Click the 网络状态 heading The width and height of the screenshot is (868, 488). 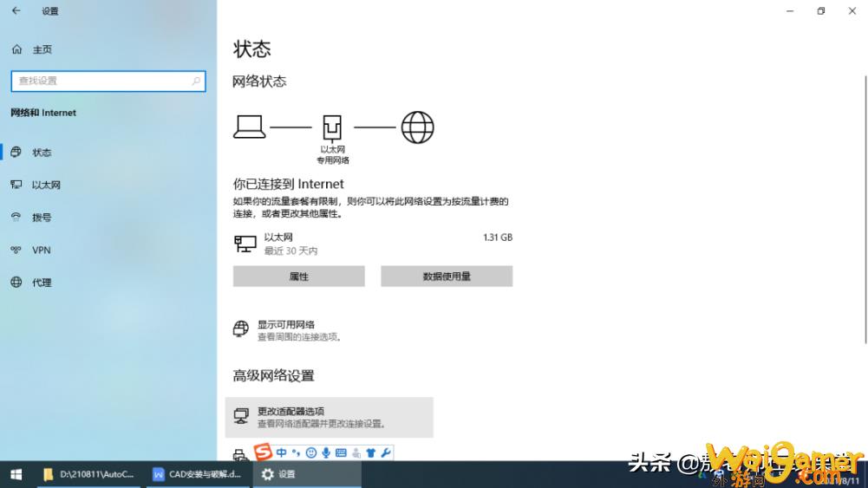coord(259,81)
